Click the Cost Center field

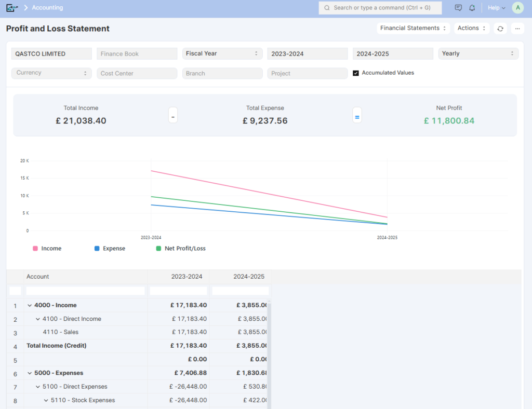click(137, 73)
